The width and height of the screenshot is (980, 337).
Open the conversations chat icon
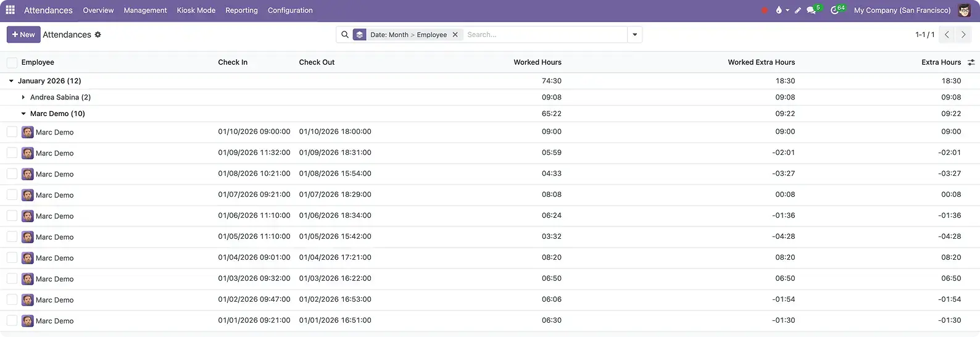click(x=811, y=10)
